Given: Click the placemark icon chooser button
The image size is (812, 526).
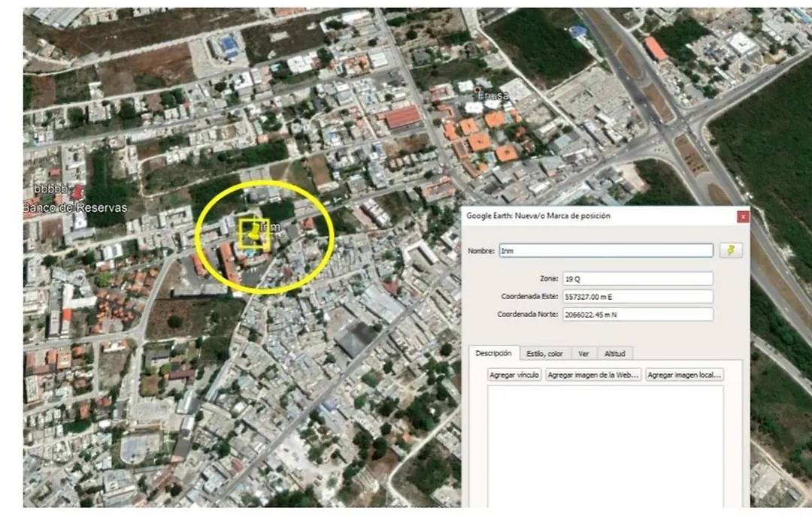Looking at the screenshot, I should pos(731,250).
